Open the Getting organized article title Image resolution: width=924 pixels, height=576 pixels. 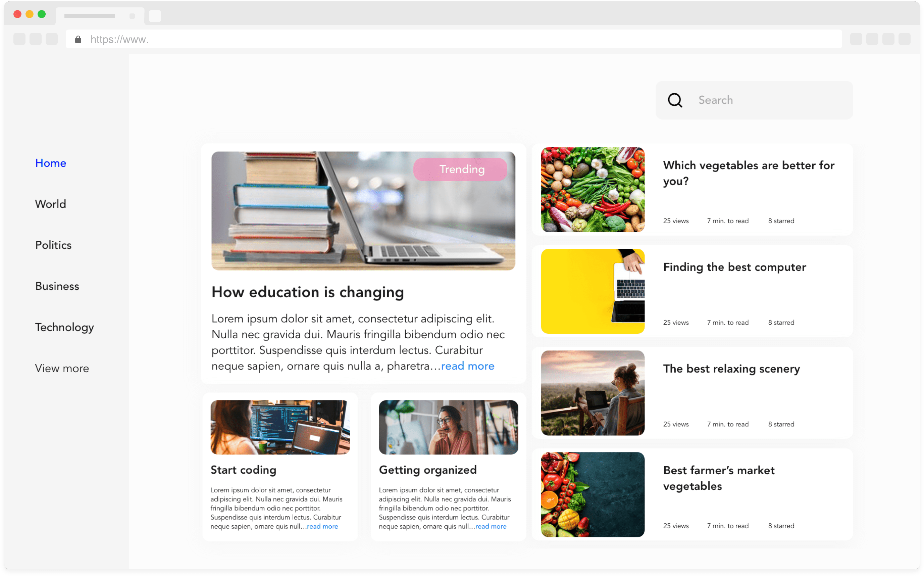coord(427,470)
